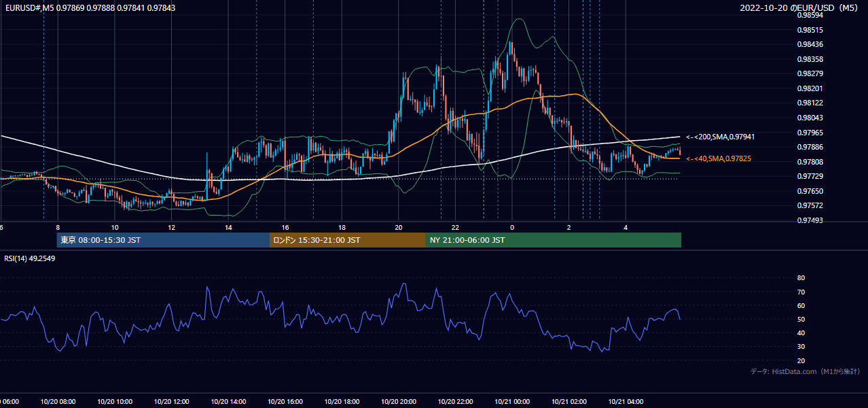Click the 10/21 00:00 bottom time label
Image resolution: width=868 pixels, height=408 pixels.
(x=512, y=401)
